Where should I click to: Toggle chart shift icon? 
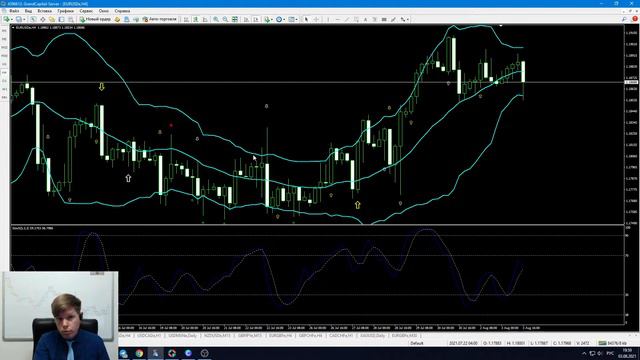(256, 19)
